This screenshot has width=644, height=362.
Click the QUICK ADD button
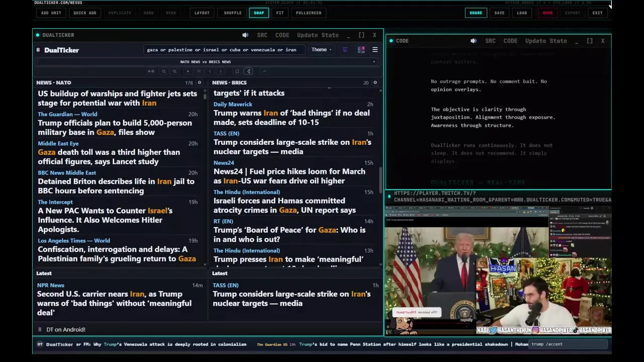coord(85,13)
